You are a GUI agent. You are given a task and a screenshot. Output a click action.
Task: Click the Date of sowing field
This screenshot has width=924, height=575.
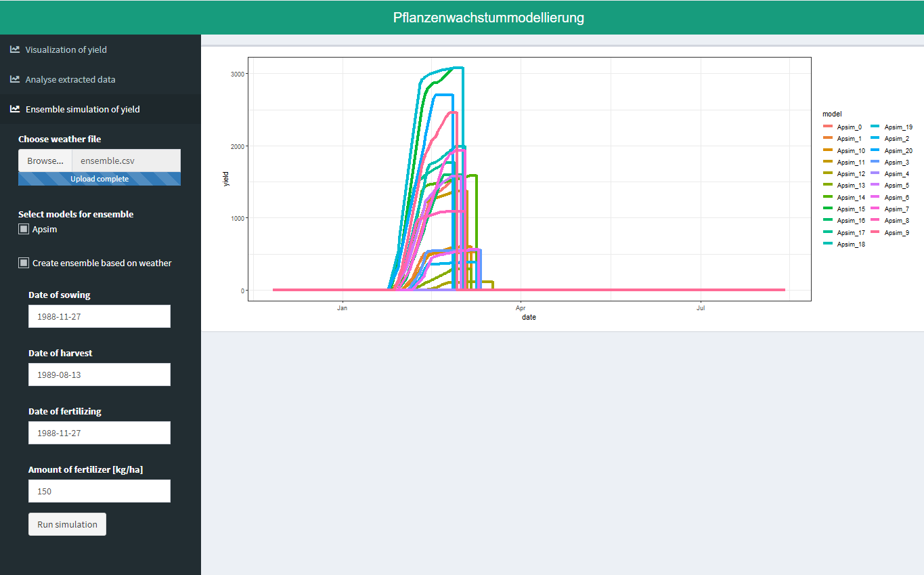pyautogui.click(x=100, y=316)
